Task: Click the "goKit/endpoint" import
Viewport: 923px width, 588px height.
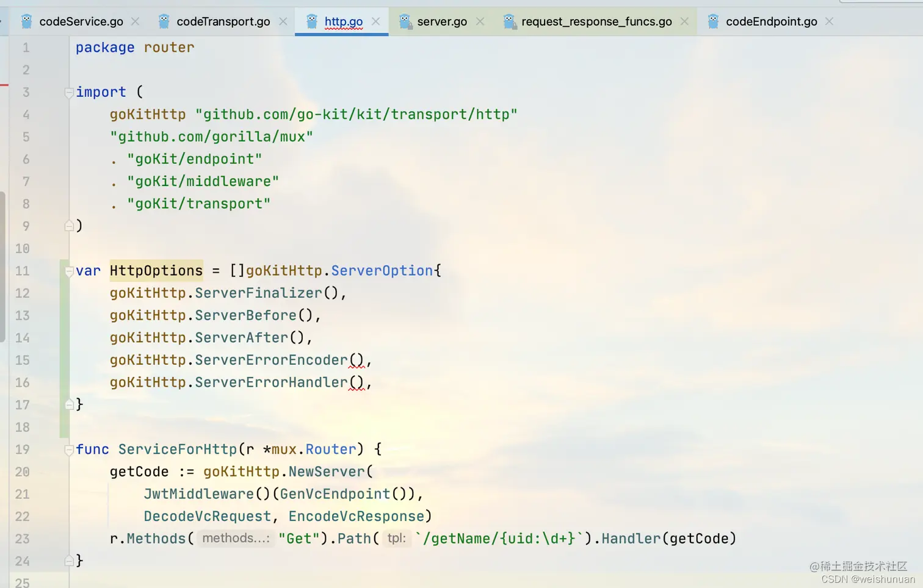Action: pos(195,159)
